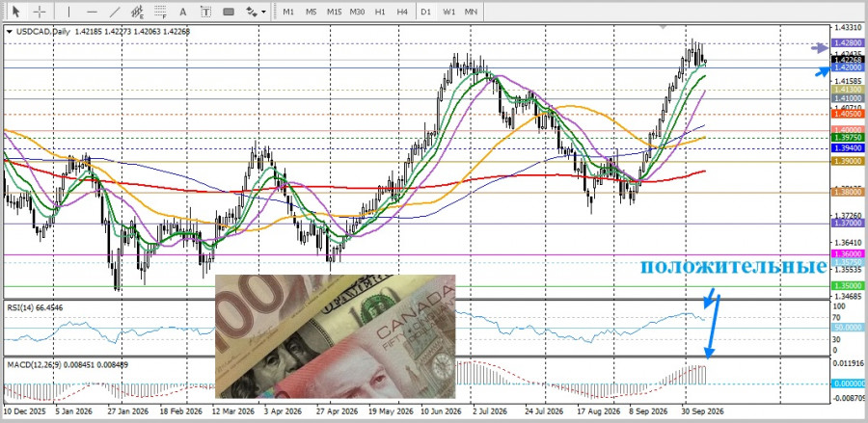Click the 30 Sep 2026 date label
This screenshot has width=868, height=423.
click(704, 412)
